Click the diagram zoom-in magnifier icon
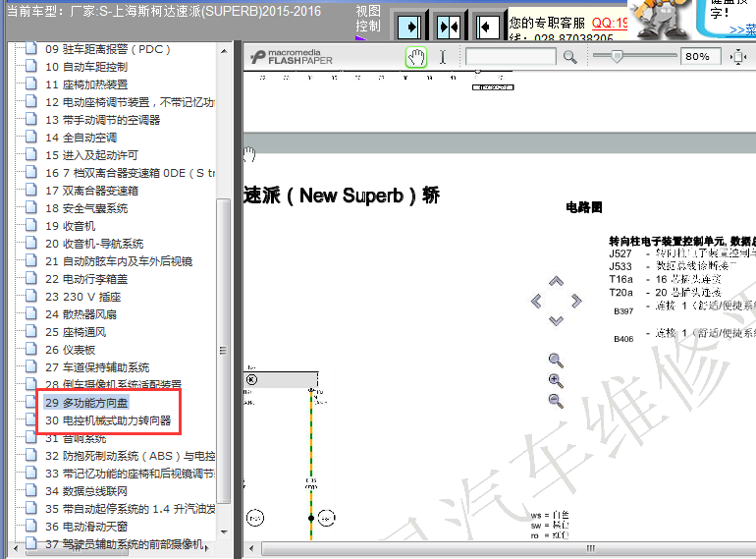The image size is (756, 559). 556,380
